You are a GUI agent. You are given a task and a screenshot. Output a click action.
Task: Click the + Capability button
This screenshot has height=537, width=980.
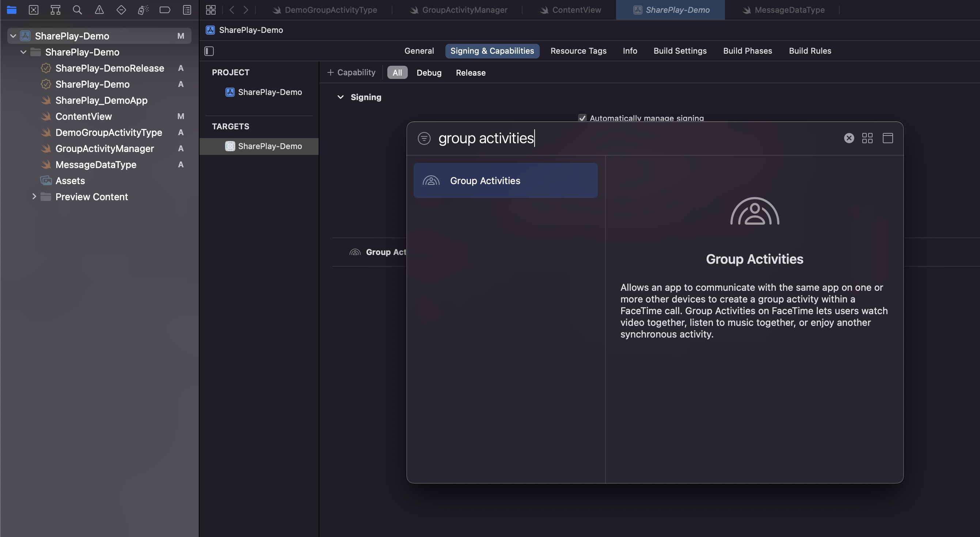click(x=351, y=73)
